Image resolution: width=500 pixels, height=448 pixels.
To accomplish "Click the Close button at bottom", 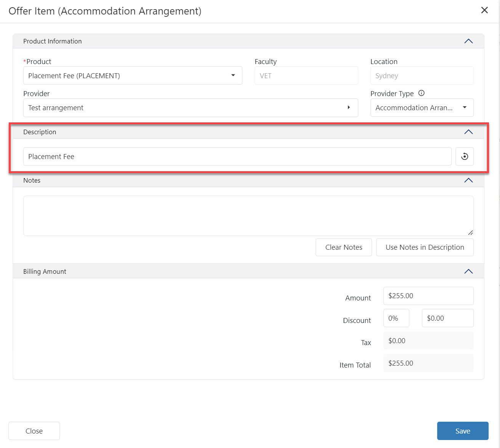I will tap(34, 431).
